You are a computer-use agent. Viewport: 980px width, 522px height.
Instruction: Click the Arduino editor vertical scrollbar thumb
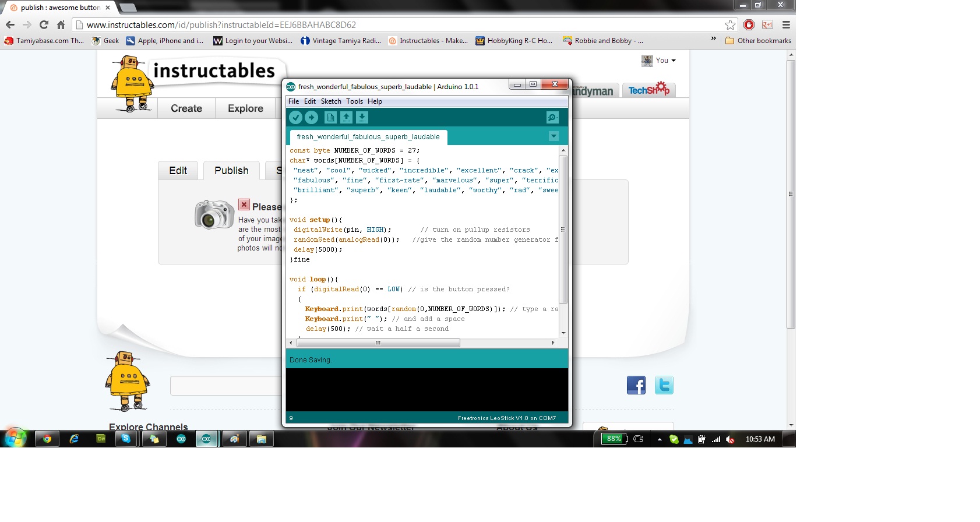click(563, 230)
